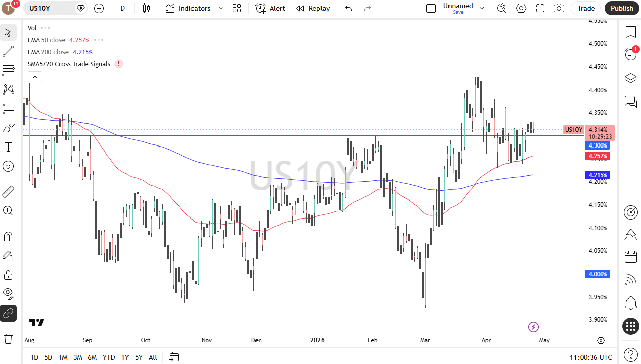Screen dimensions: 641x364
Task: Open the help center question icon
Action: [630, 354]
